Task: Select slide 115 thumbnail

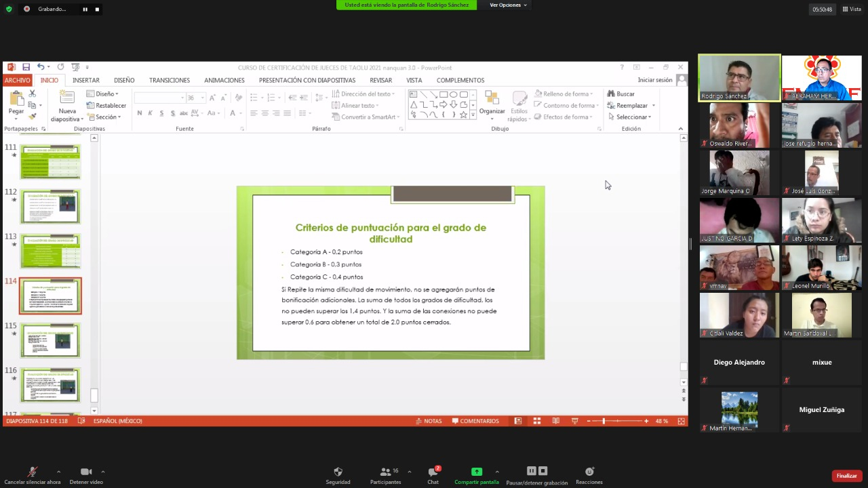Action: [50, 340]
